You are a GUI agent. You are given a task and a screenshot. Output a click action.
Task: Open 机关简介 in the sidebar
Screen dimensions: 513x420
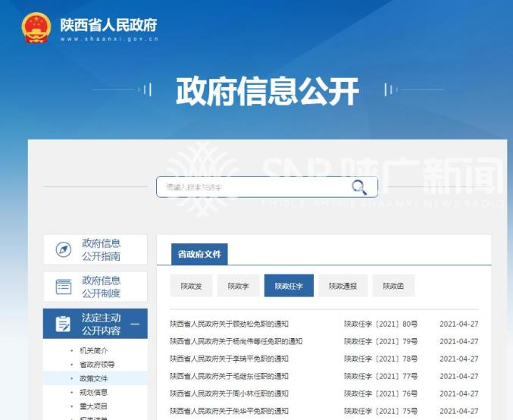click(x=93, y=350)
